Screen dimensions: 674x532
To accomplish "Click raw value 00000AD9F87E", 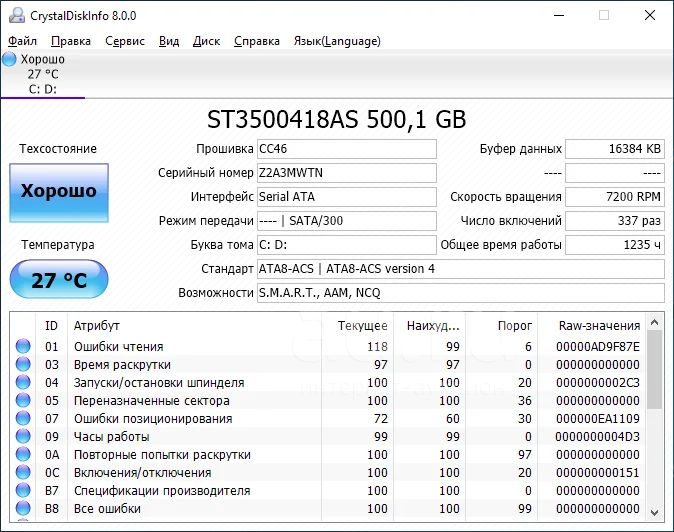I will coord(598,346).
